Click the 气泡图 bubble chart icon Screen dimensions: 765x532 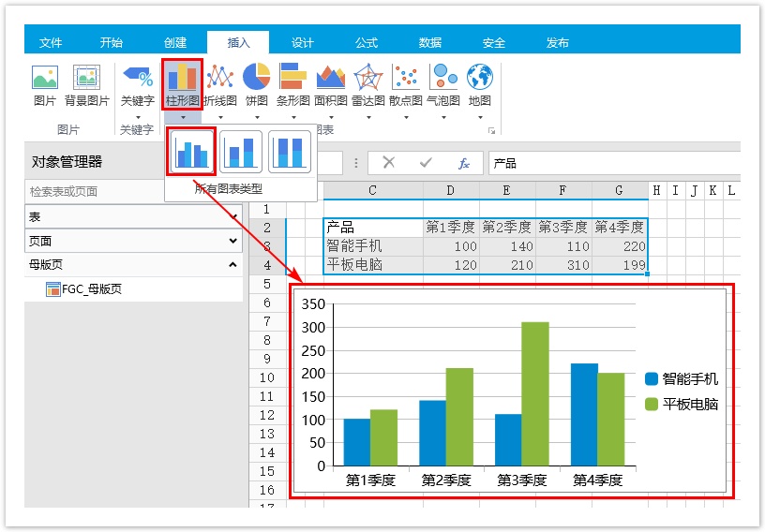[443, 77]
